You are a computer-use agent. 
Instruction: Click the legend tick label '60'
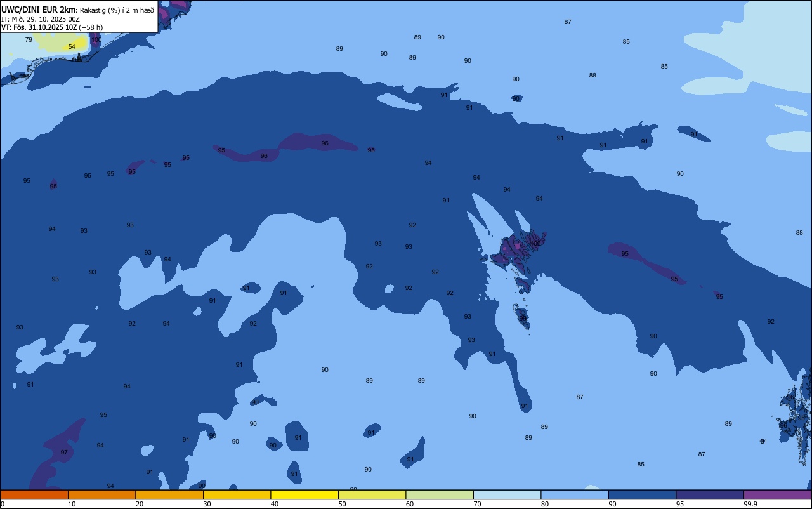pos(410,504)
